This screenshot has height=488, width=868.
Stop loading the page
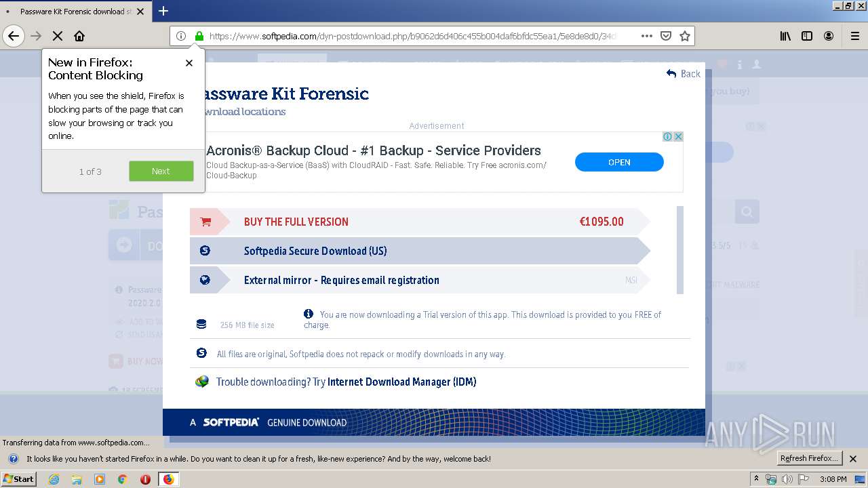coord(58,36)
